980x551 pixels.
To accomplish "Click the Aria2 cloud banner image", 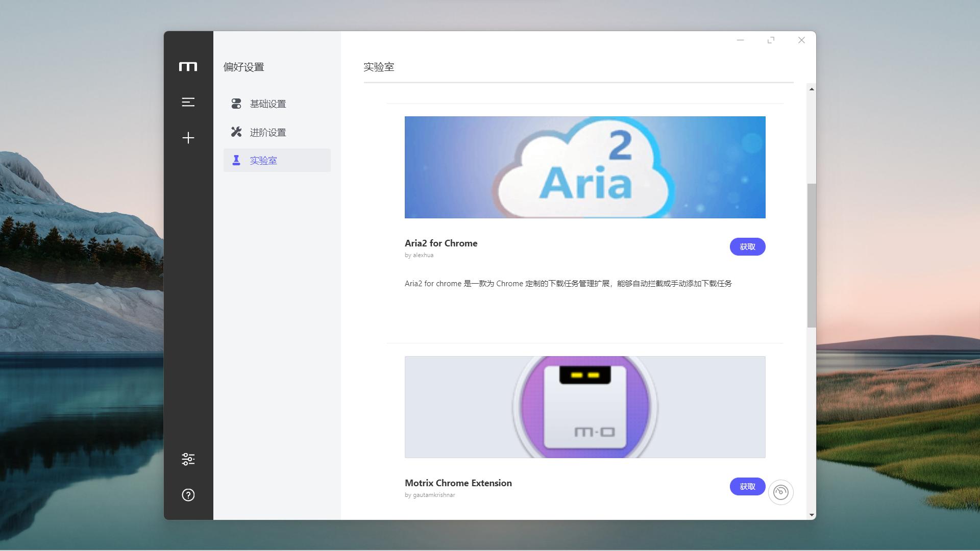I will (x=585, y=167).
